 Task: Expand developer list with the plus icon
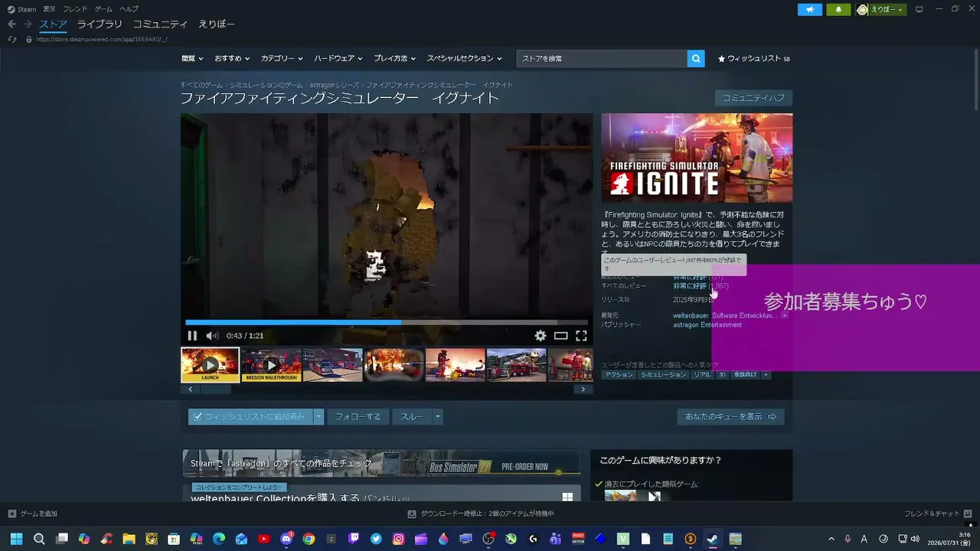(x=785, y=315)
